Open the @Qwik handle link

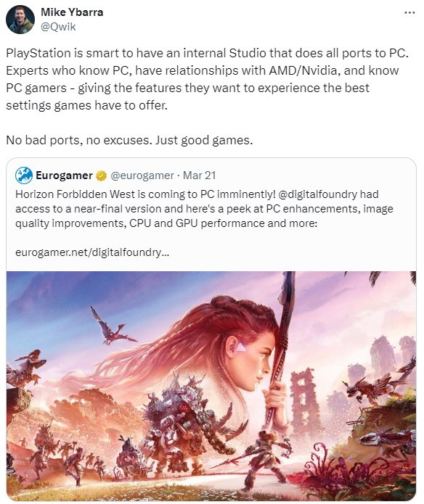(x=58, y=27)
